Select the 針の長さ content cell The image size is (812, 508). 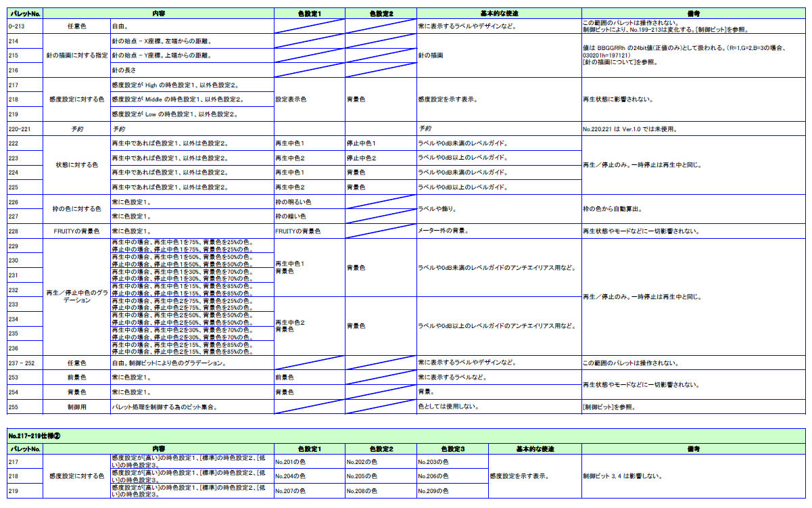pos(191,70)
